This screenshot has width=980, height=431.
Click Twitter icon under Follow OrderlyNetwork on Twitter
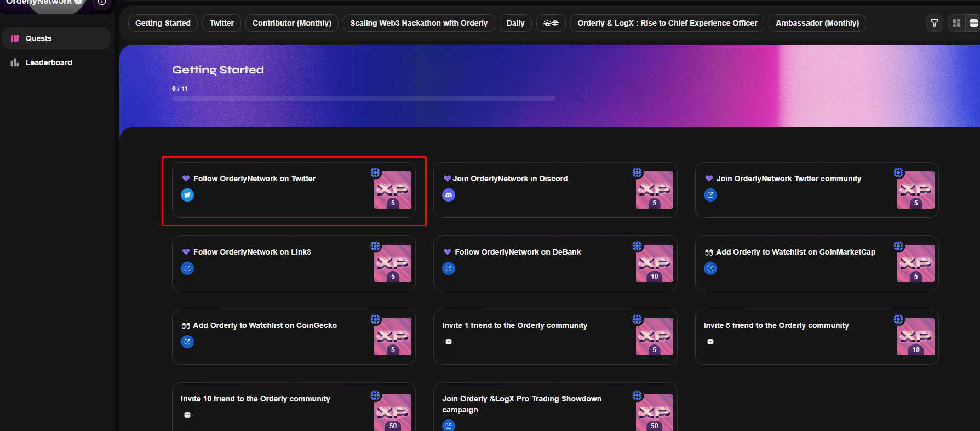pyautogui.click(x=187, y=195)
